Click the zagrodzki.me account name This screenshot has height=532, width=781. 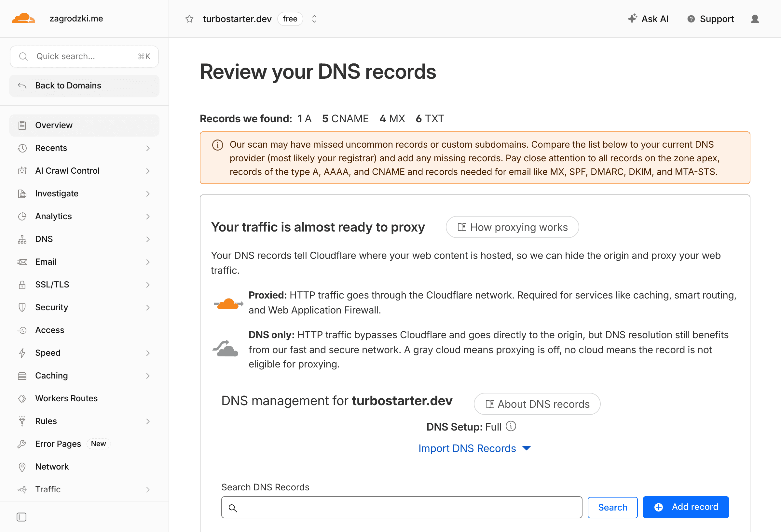[x=76, y=19]
